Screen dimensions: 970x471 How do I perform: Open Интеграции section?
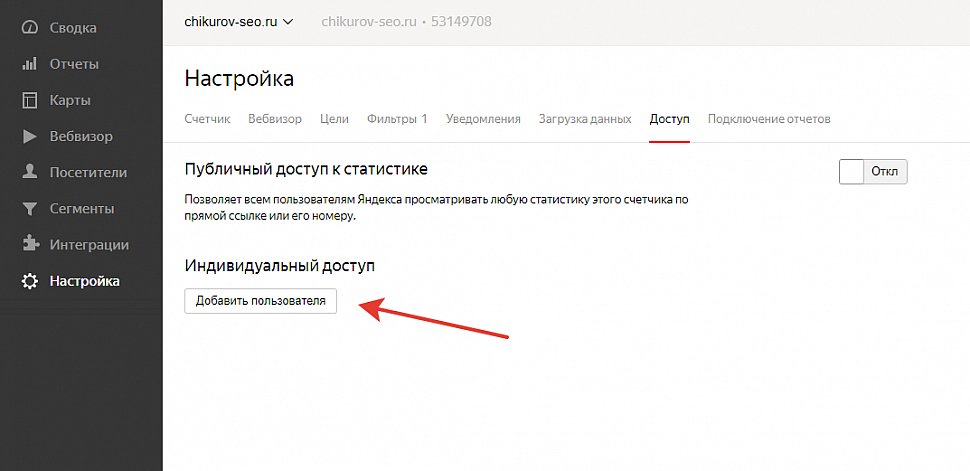pyautogui.click(x=89, y=244)
